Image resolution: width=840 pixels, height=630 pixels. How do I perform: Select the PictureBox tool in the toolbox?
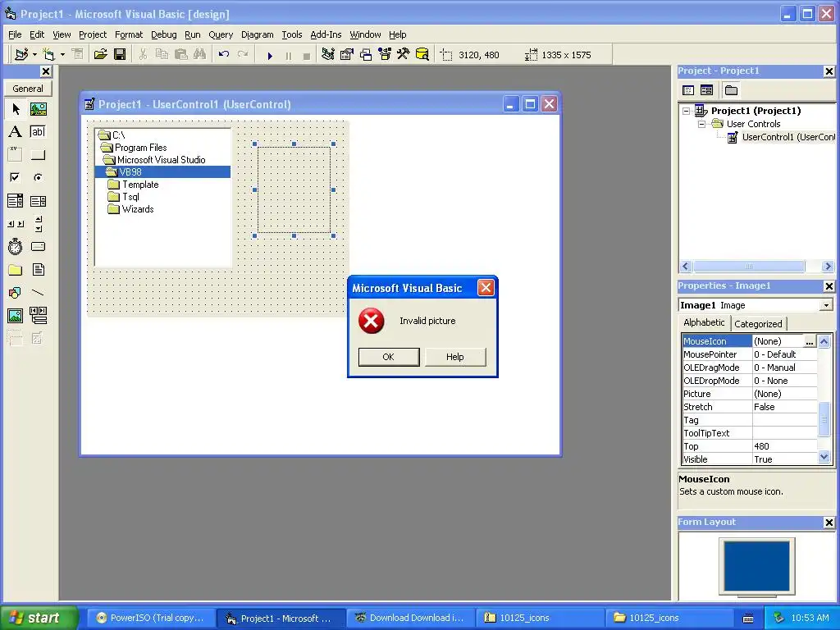click(38, 109)
